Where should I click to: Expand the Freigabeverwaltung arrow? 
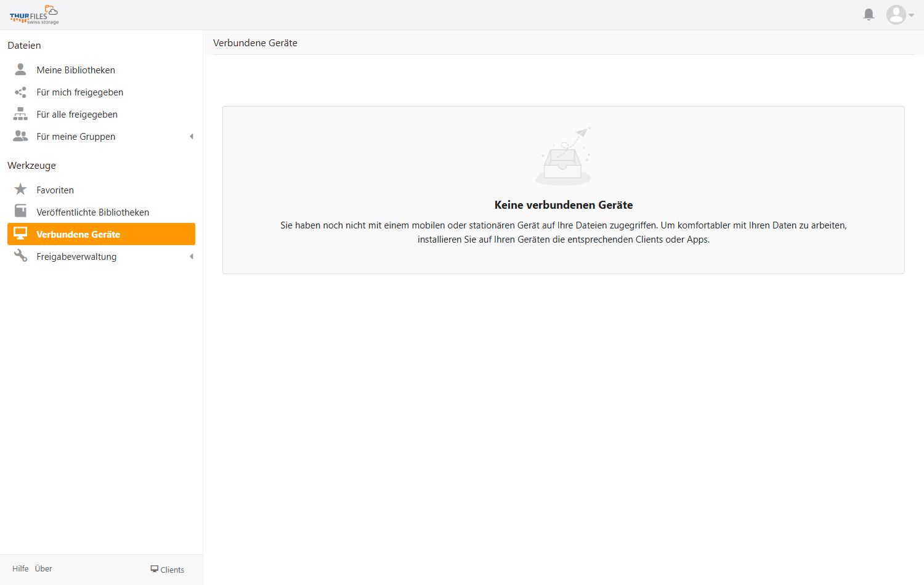[192, 257]
